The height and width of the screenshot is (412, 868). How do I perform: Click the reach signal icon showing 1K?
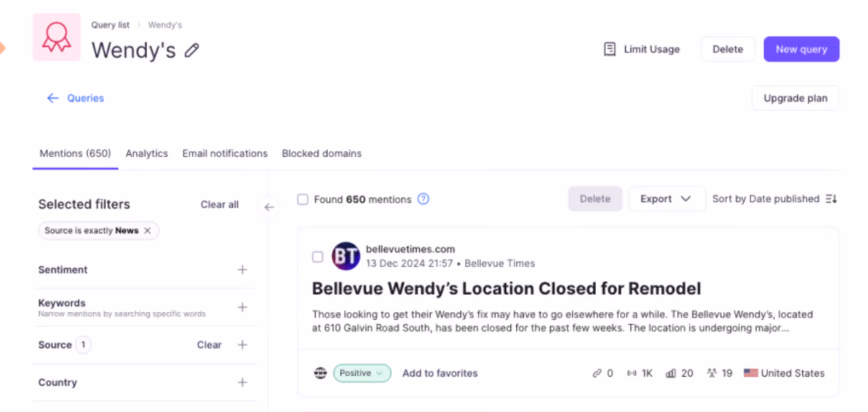(632, 373)
